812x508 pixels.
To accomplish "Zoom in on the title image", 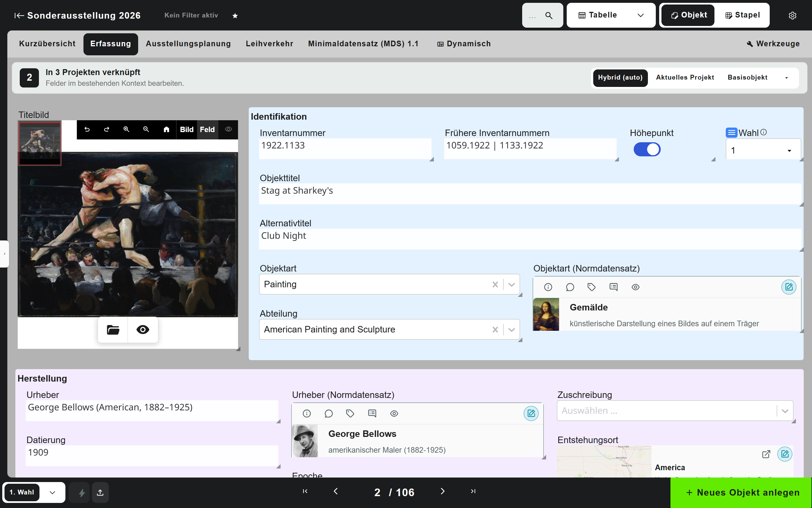I will point(126,129).
